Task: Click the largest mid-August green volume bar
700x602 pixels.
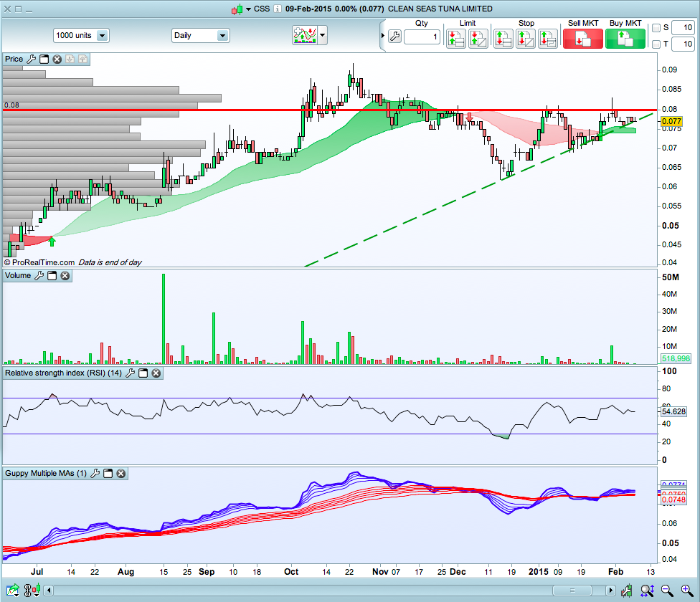Action: (x=164, y=319)
